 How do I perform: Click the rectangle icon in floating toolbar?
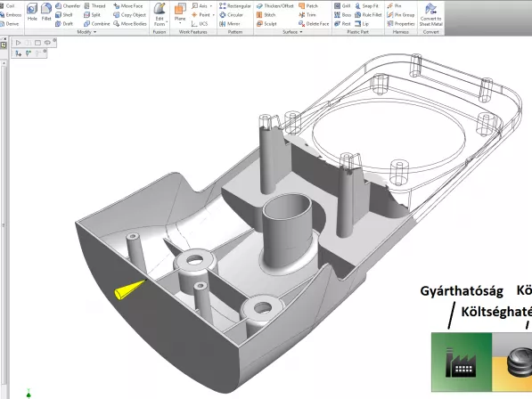[x=37, y=43]
